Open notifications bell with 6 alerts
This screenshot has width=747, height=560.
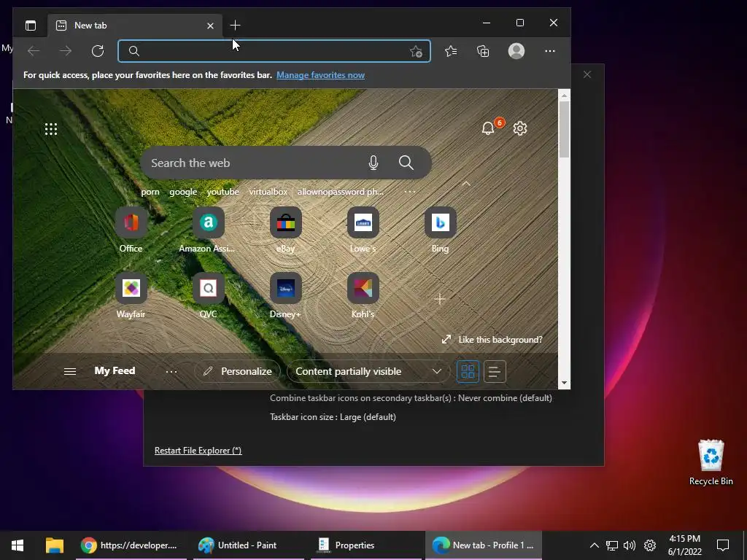click(x=488, y=128)
